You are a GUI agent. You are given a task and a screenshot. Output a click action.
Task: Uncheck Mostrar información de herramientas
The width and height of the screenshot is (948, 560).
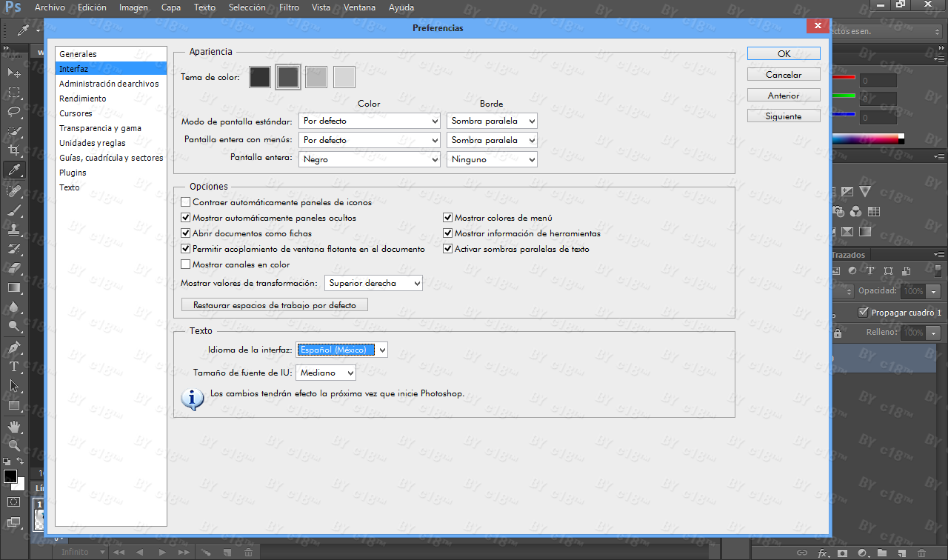(x=448, y=233)
